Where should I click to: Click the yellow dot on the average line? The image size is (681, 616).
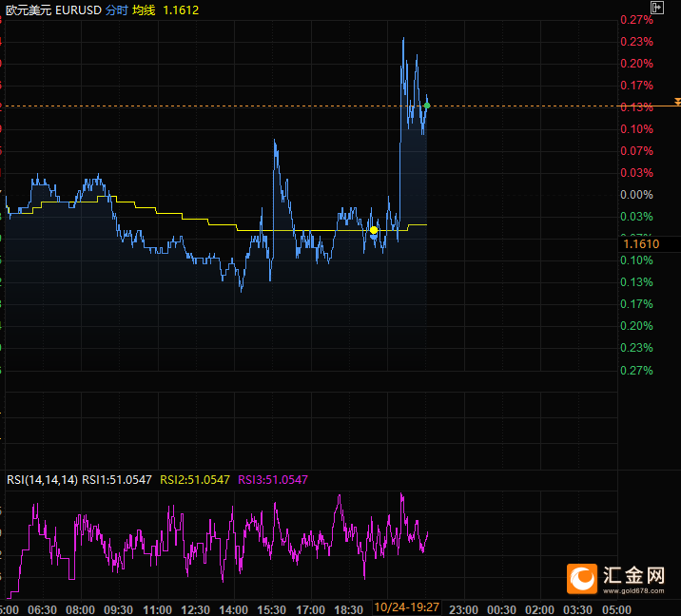(x=374, y=230)
